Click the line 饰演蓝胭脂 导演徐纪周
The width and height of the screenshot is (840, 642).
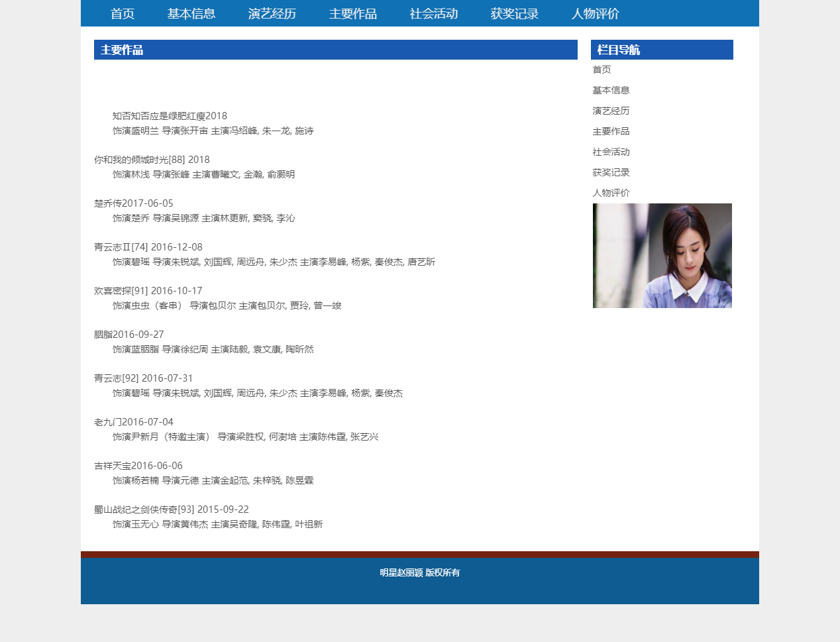point(213,350)
